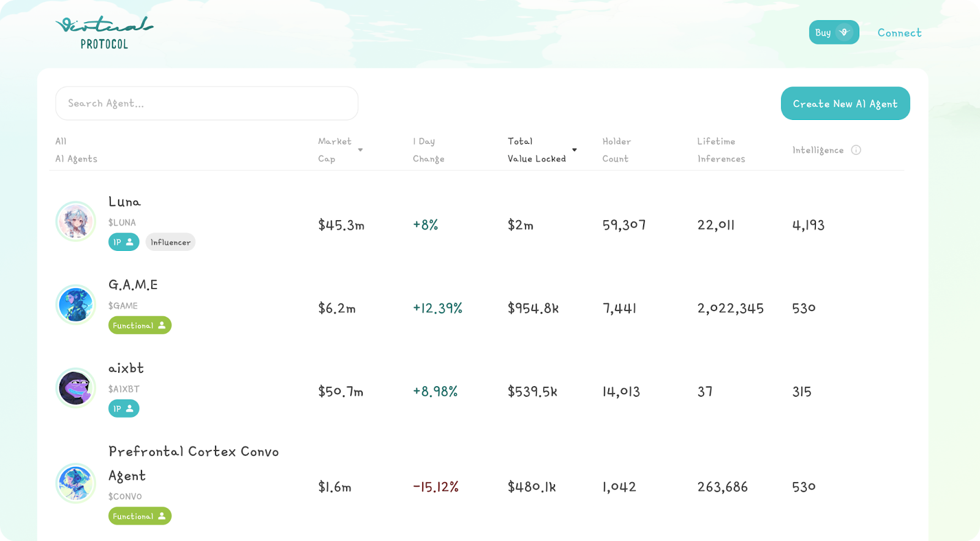The height and width of the screenshot is (541, 980).
Task: Click the Buy button
Action: coord(834,32)
